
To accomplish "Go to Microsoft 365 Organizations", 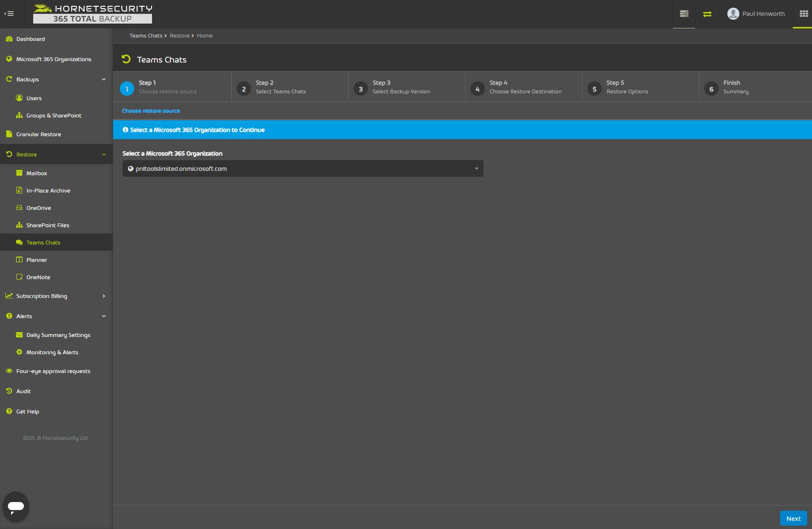I will point(53,59).
